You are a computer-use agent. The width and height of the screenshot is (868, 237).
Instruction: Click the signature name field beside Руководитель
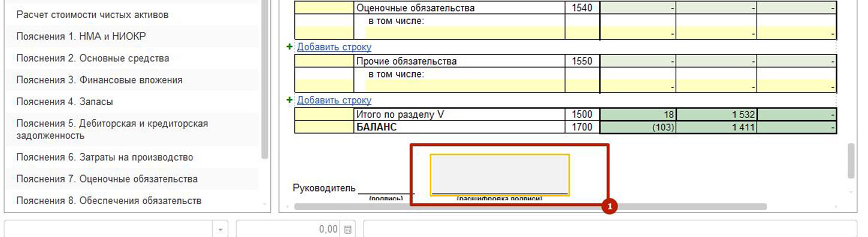point(500,175)
